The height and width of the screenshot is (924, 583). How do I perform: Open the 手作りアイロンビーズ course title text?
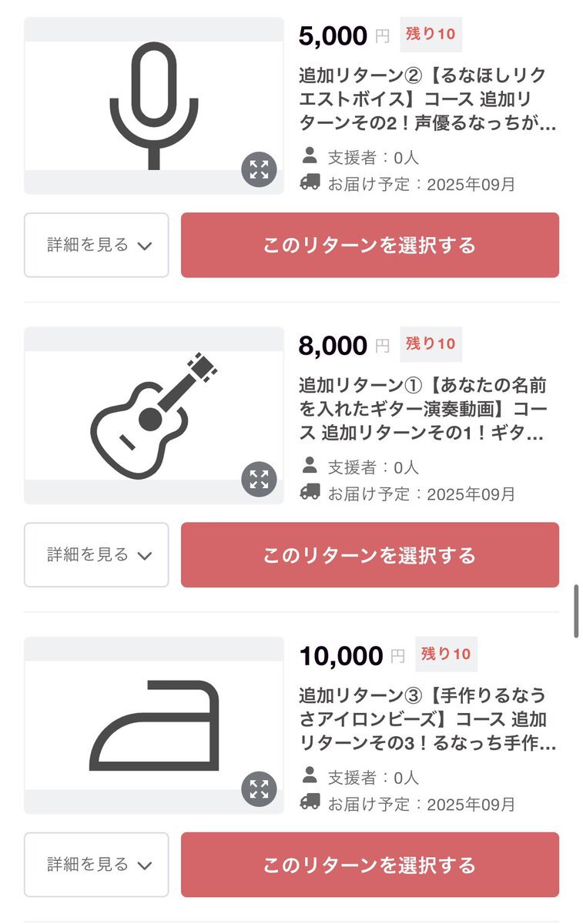[x=427, y=719]
